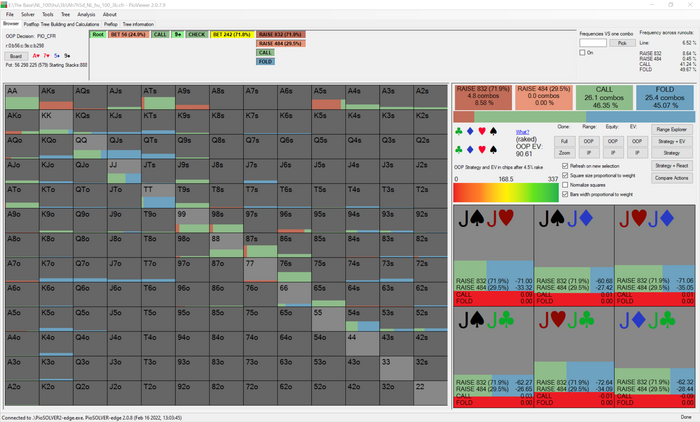
Task: Jump to the Root node in the line
Action: pos(98,34)
